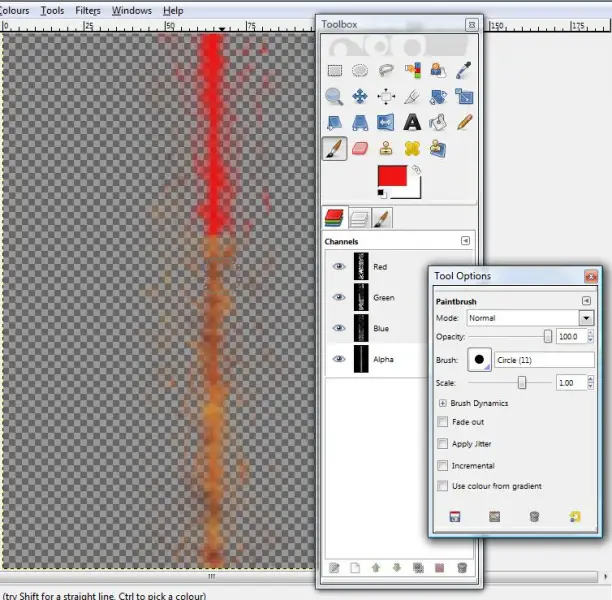Screen dimensions: 612x600
Task: Select the Shear tool
Action: point(334,123)
